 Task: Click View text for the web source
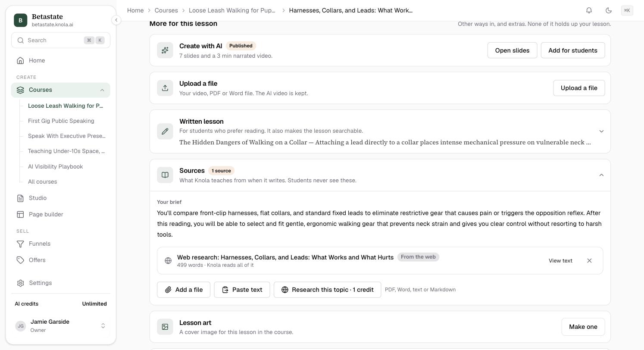tap(560, 261)
